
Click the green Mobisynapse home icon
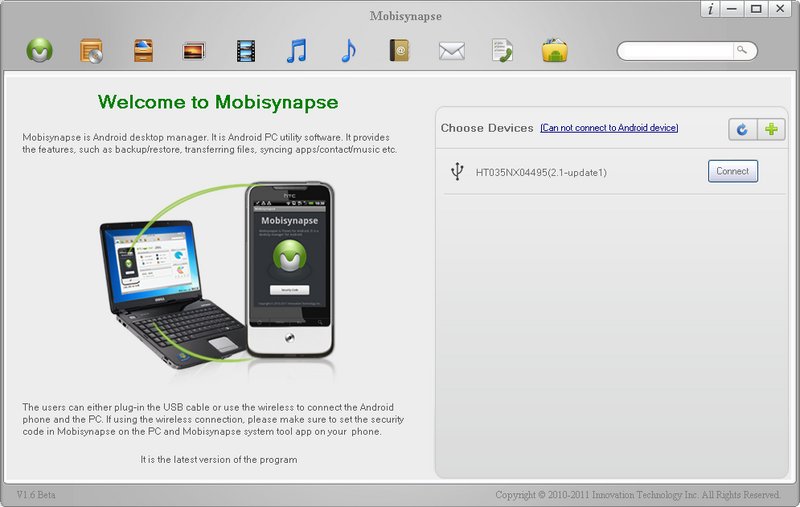tap(40, 50)
